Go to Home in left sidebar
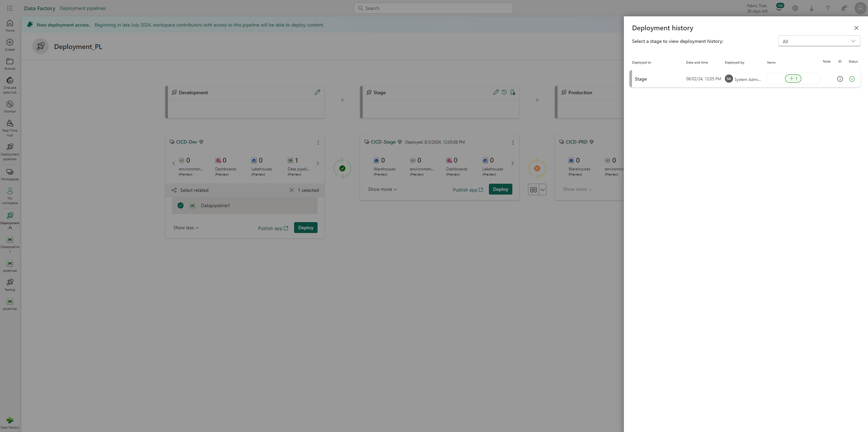Viewport: 868px width, 432px height. coord(10,26)
